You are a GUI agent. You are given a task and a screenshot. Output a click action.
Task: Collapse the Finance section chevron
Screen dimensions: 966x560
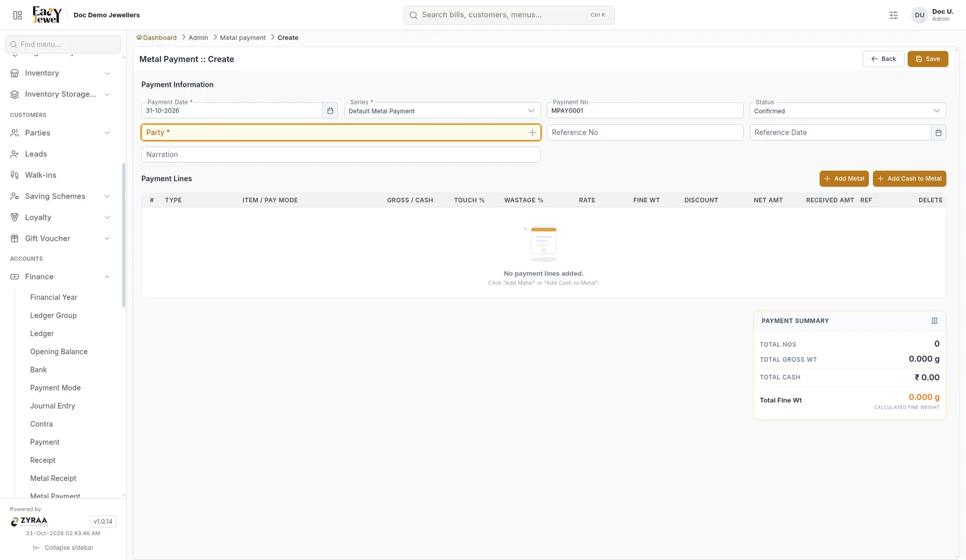(x=107, y=277)
